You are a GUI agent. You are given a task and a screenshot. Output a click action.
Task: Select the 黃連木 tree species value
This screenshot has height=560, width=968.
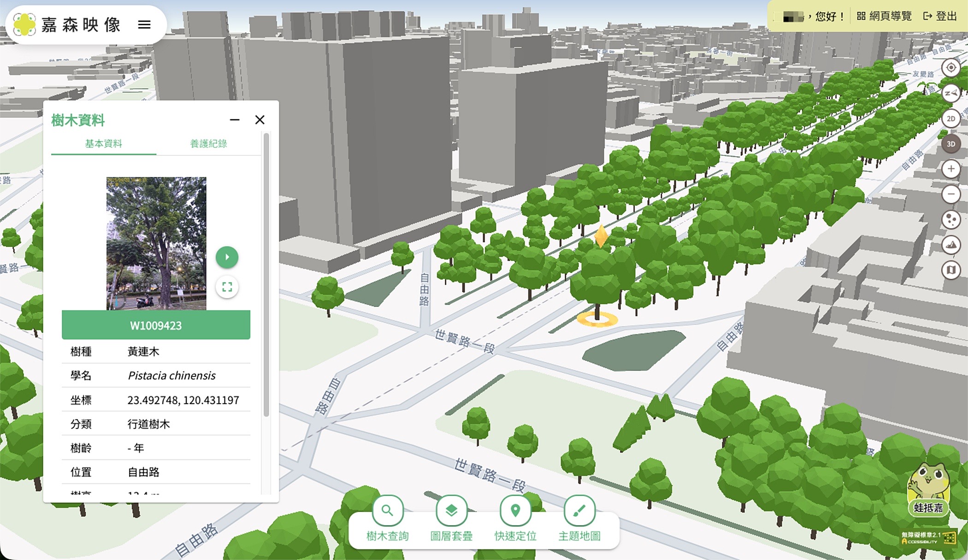pos(143,352)
